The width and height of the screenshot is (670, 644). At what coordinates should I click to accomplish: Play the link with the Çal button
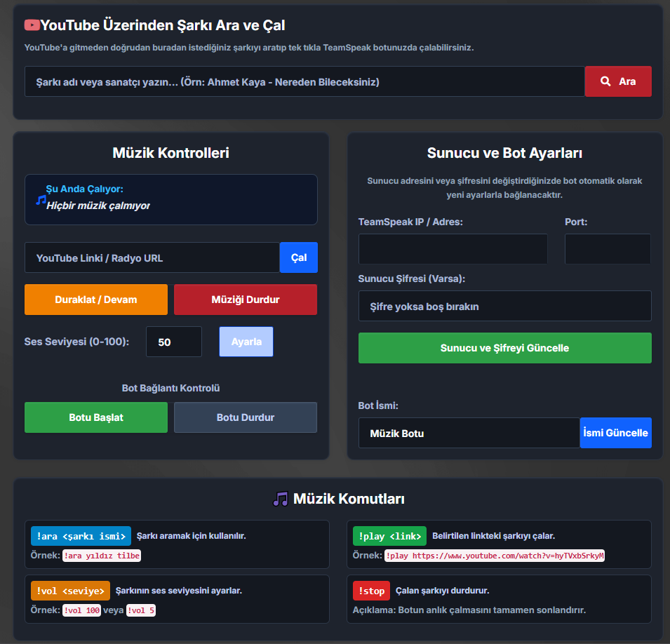pyautogui.click(x=299, y=257)
